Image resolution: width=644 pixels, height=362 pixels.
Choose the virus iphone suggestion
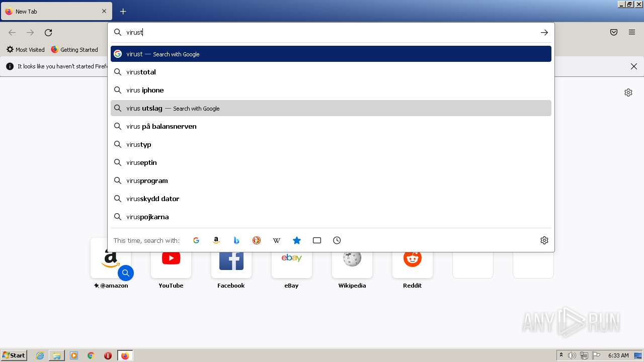331,90
